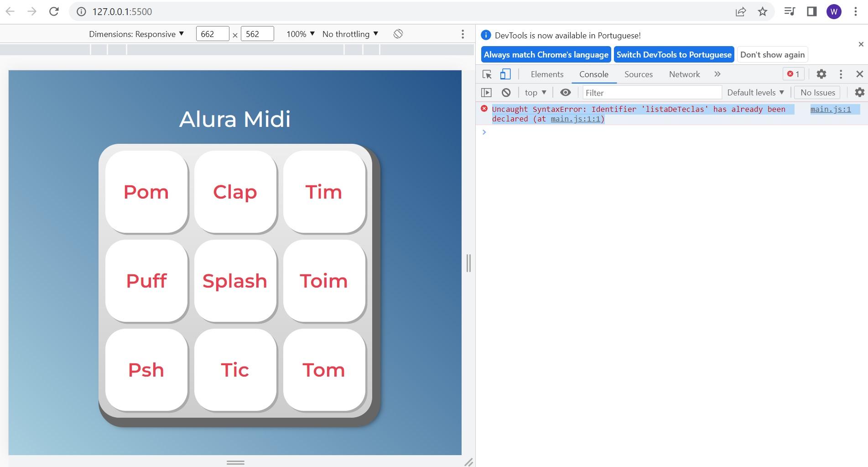Show the console sidebar
This screenshot has height=467, width=868.
click(x=486, y=93)
